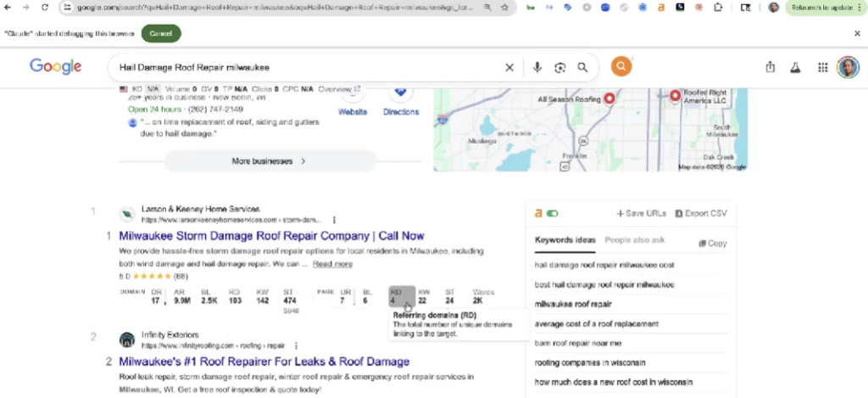Screen dimensions: 868x398
Task: Open the Google apps grid
Action: (x=822, y=68)
